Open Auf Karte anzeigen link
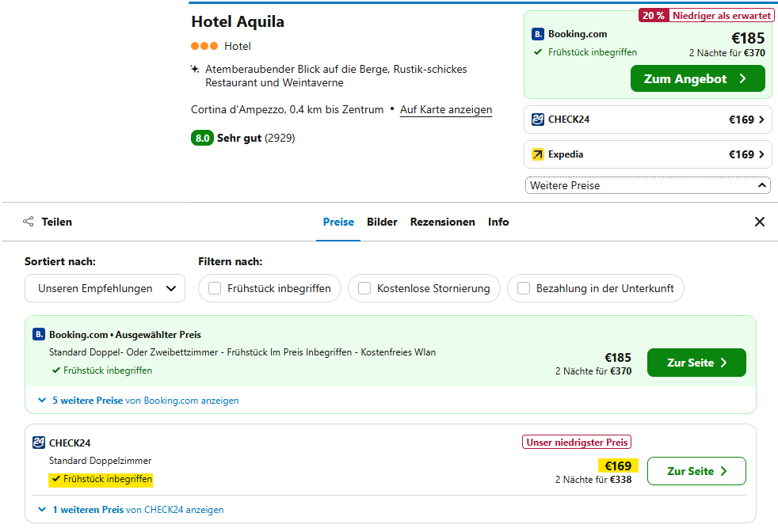 pos(446,109)
